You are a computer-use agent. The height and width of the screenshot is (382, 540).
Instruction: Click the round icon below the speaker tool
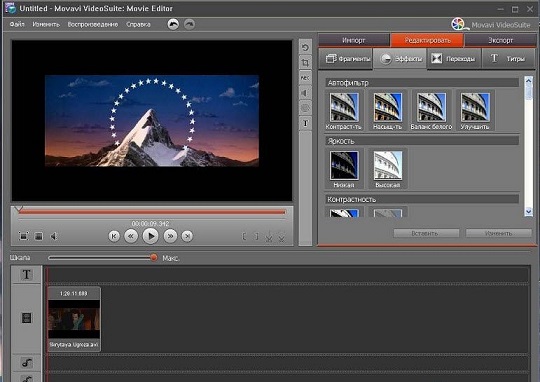(305, 108)
